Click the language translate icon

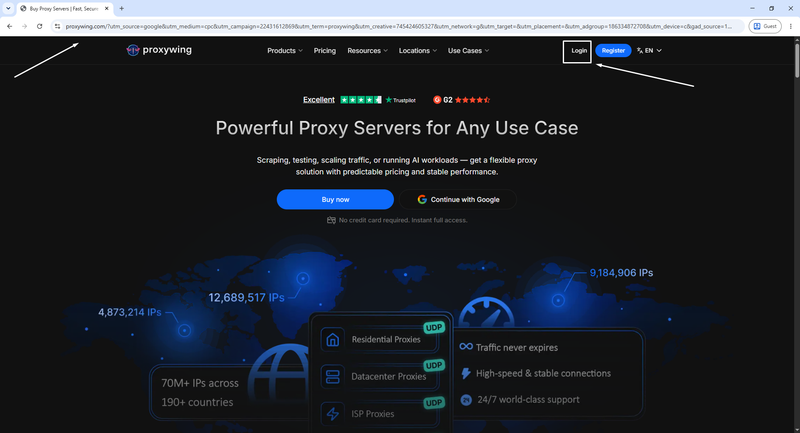(640, 50)
